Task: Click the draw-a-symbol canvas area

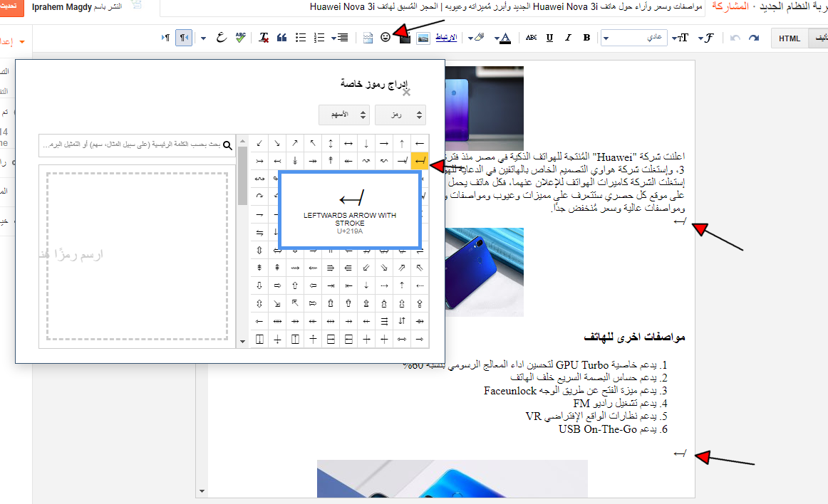Action: [x=138, y=256]
